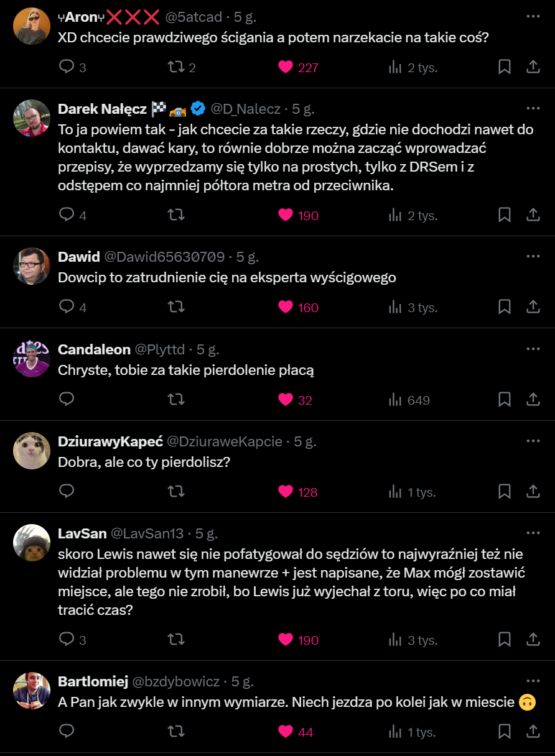Viewport: 555px width, 756px height.
Task: Open DziurawyKapeć's cat avatar
Action: 32,451
